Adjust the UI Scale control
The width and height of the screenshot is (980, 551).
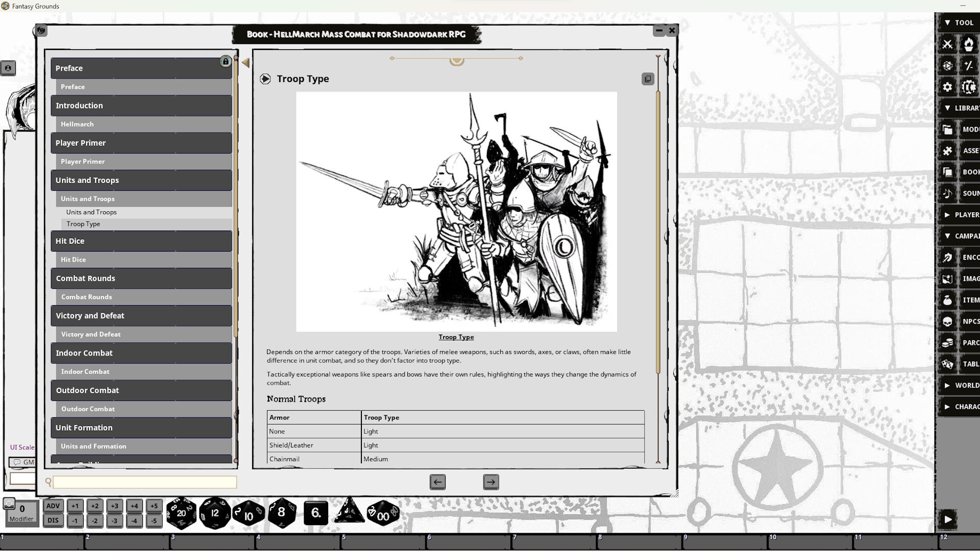22,447
